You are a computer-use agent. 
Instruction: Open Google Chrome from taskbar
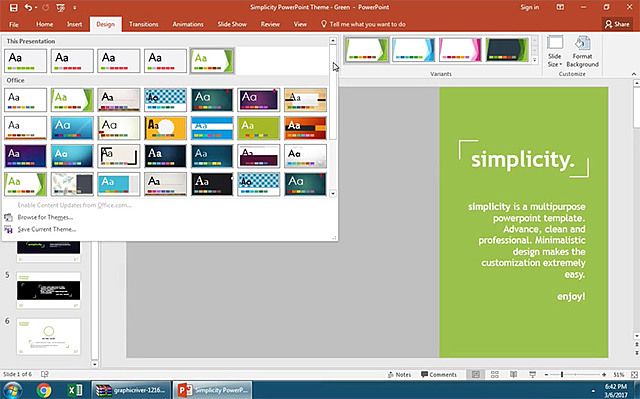[x=44, y=390]
